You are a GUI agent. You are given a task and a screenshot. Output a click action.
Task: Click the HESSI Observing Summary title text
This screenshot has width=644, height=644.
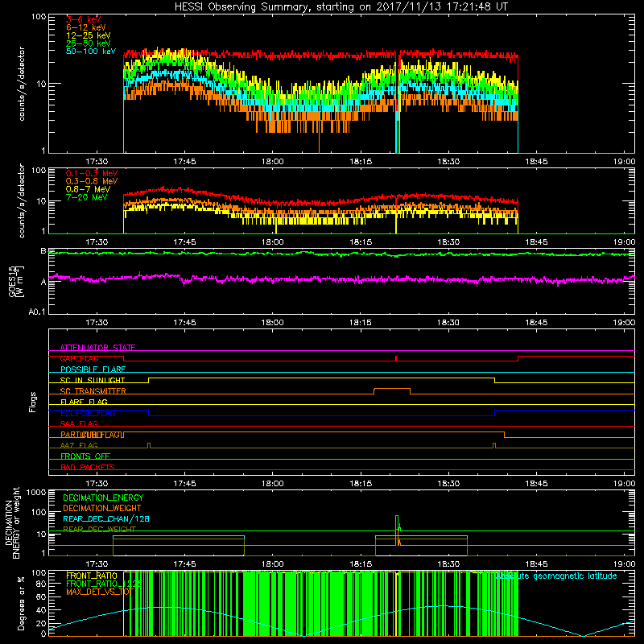(x=341, y=7)
